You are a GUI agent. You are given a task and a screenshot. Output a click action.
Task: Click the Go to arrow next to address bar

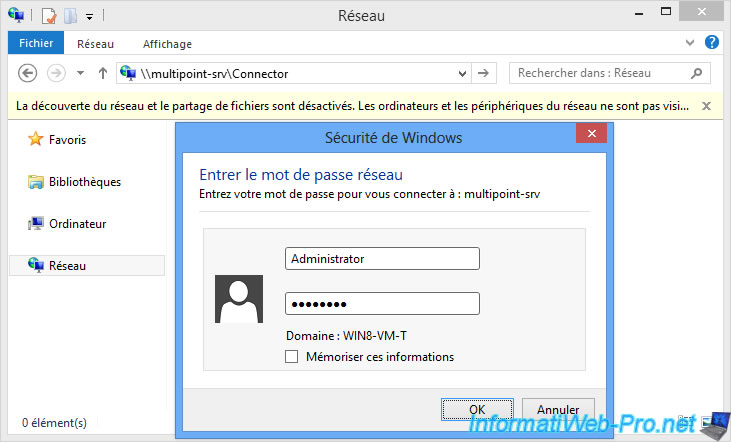click(x=483, y=73)
